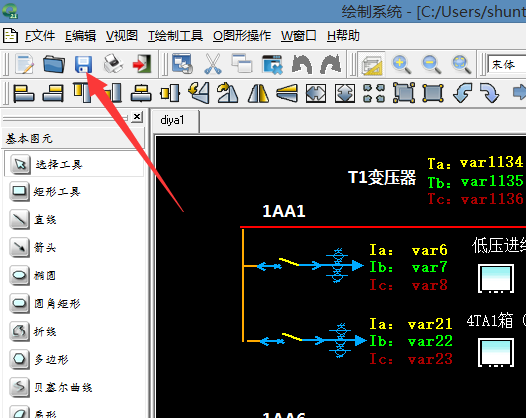Click the blue curved right-down arrow icon
The image size is (526, 418).
click(489, 93)
